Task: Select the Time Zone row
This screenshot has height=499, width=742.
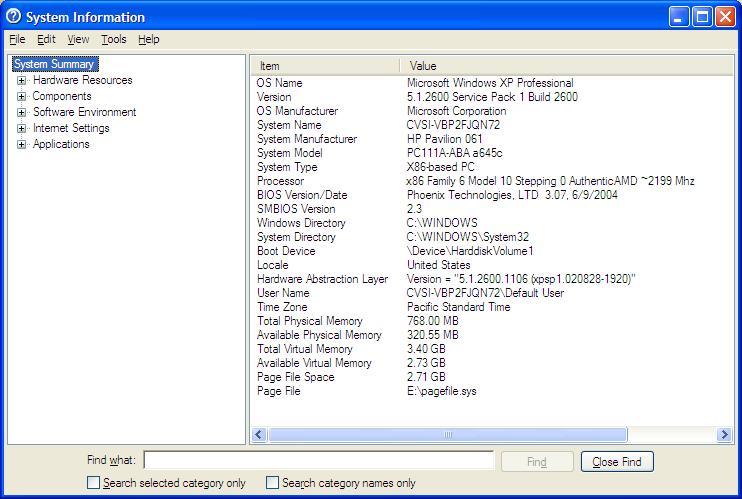Action: [491, 307]
